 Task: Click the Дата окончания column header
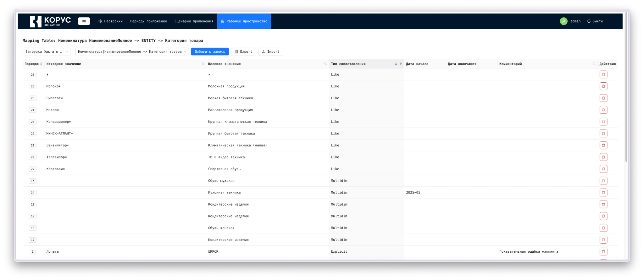[x=462, y=64]
